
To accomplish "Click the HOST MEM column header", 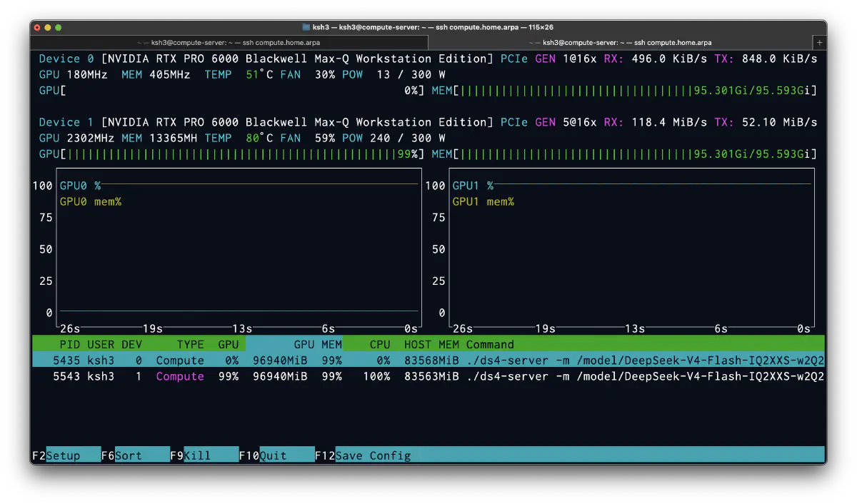I will click(x=431, y=345).
